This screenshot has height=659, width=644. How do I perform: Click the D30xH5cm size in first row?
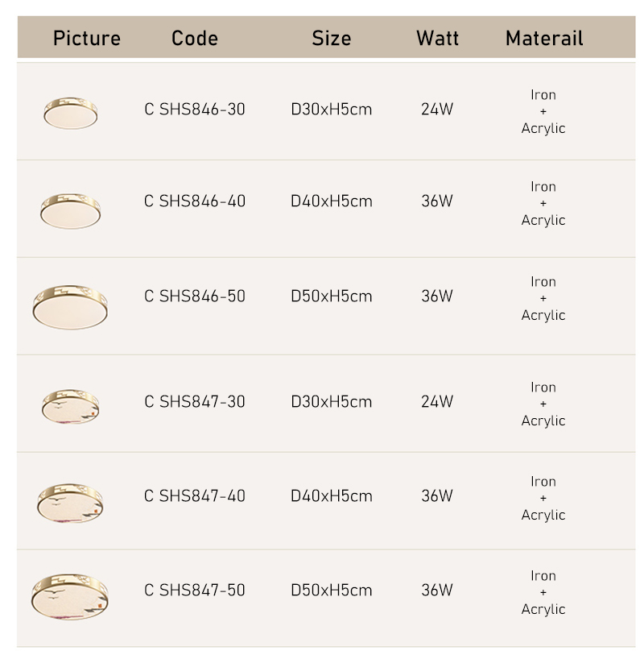coord(332,110)
